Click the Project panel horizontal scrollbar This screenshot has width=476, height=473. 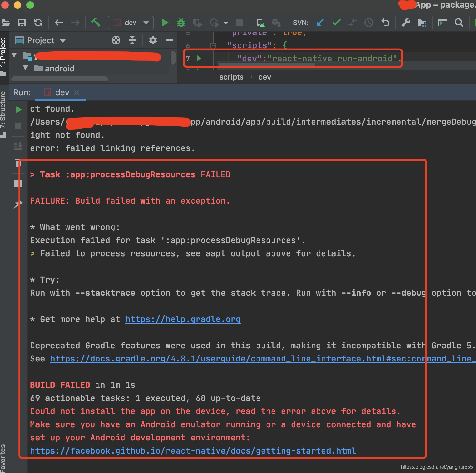(60, 79)
